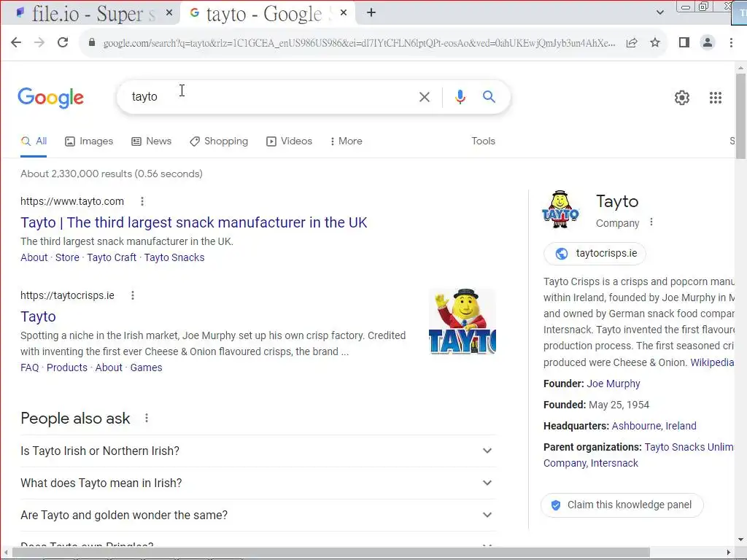Open Google search settings gear
This screenshot has height=560, width=747.
click(x=682, y=98)
